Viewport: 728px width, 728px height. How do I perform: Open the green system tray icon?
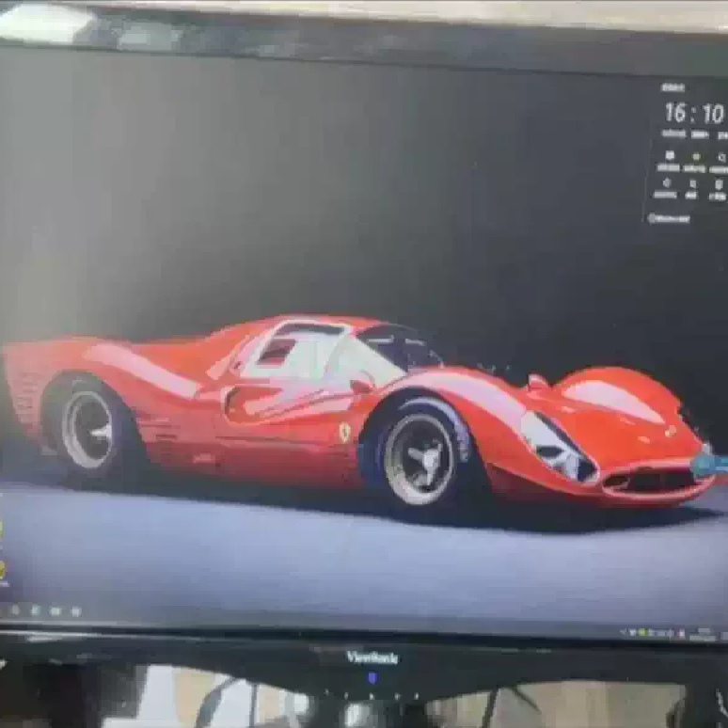click(643, 632)
